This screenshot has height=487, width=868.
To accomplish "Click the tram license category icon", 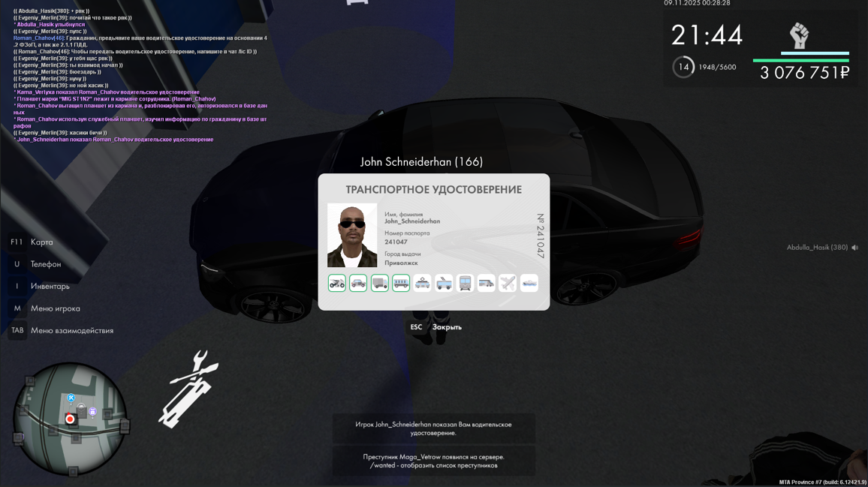I will (x=423, y=284).
